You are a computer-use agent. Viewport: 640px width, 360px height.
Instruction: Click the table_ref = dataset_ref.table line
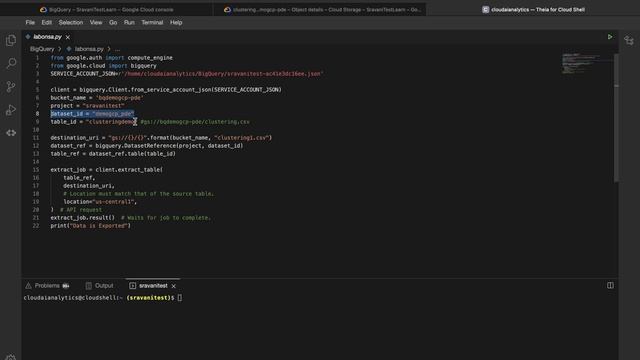point(113,154)
